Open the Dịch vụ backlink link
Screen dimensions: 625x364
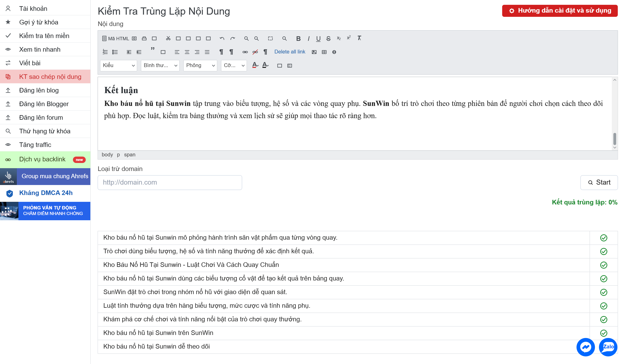click(45, 159)
